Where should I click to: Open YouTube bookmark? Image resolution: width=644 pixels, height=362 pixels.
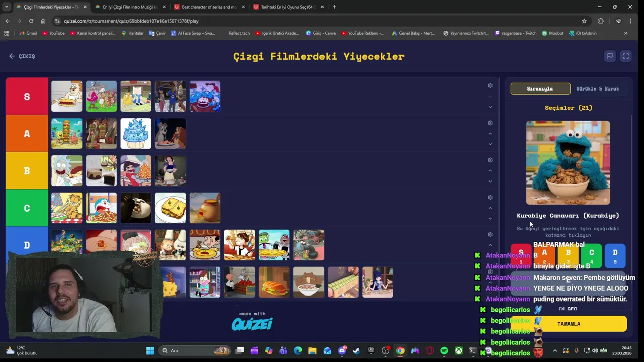(53, 33)
